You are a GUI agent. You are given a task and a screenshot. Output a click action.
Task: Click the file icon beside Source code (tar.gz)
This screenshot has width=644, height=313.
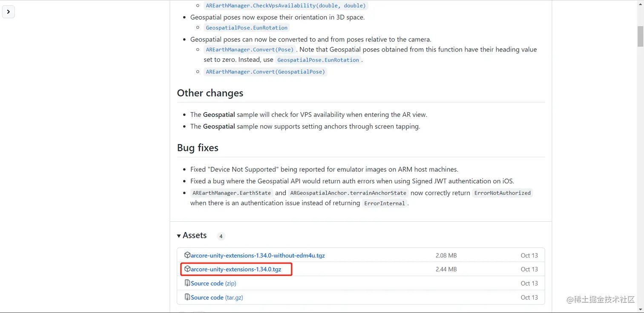point(187,297)
